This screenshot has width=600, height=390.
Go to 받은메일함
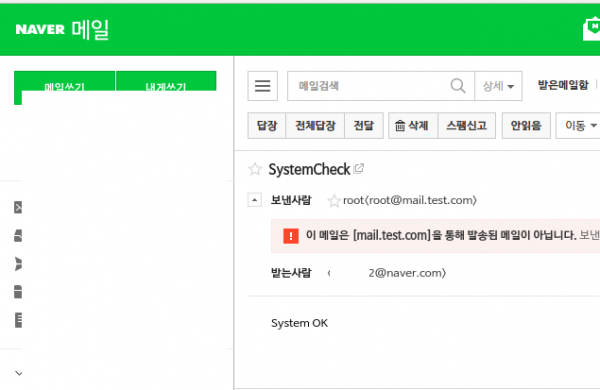(x=563, y=85)
